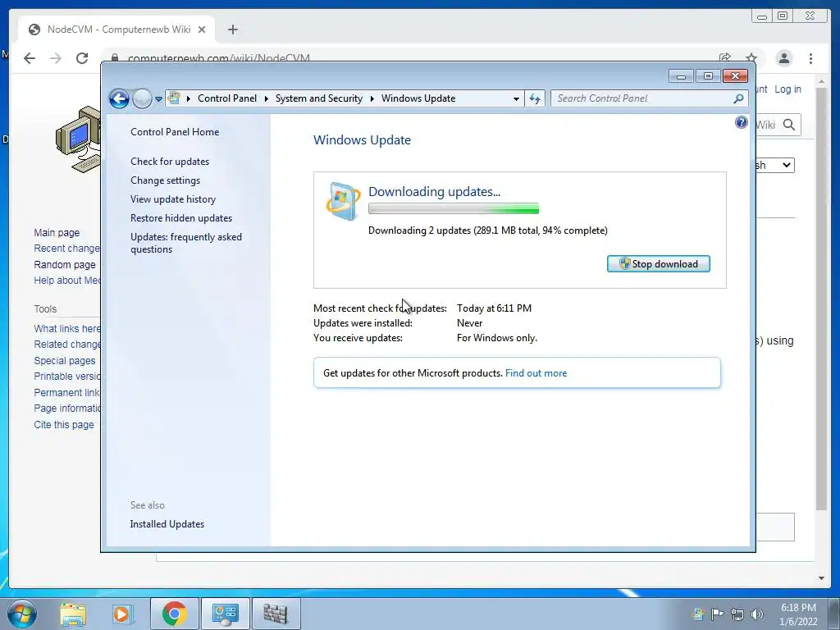The image size is (840, 630).
Task: Reload the Chrome page
Action: coord(82,58)
